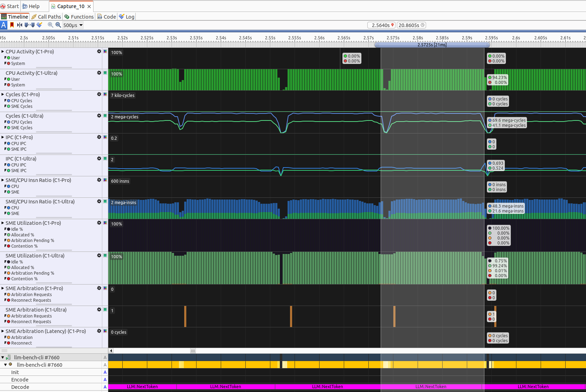The height and width of the screenshot is (392, 586).
Task: Click the 2.5725s [21ms] selection range marker
Action: coord(432,45)
